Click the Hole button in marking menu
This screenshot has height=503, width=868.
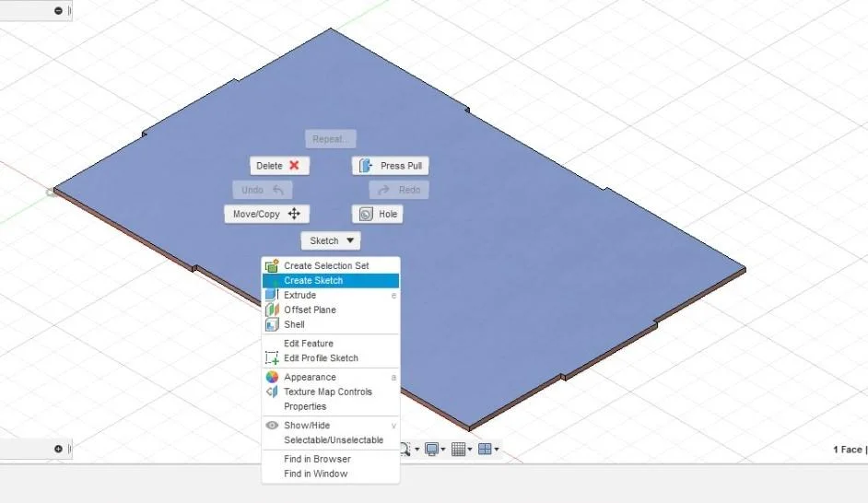378,214
